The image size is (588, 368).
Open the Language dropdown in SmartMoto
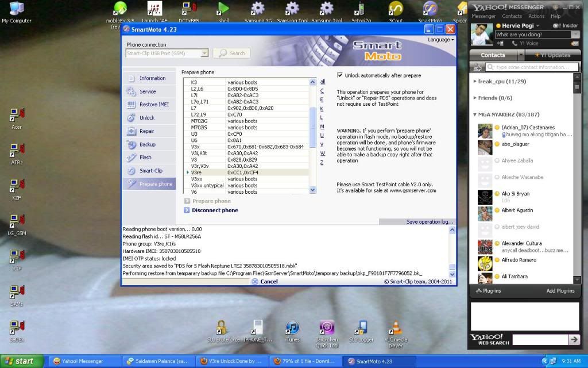click(441, 40)
